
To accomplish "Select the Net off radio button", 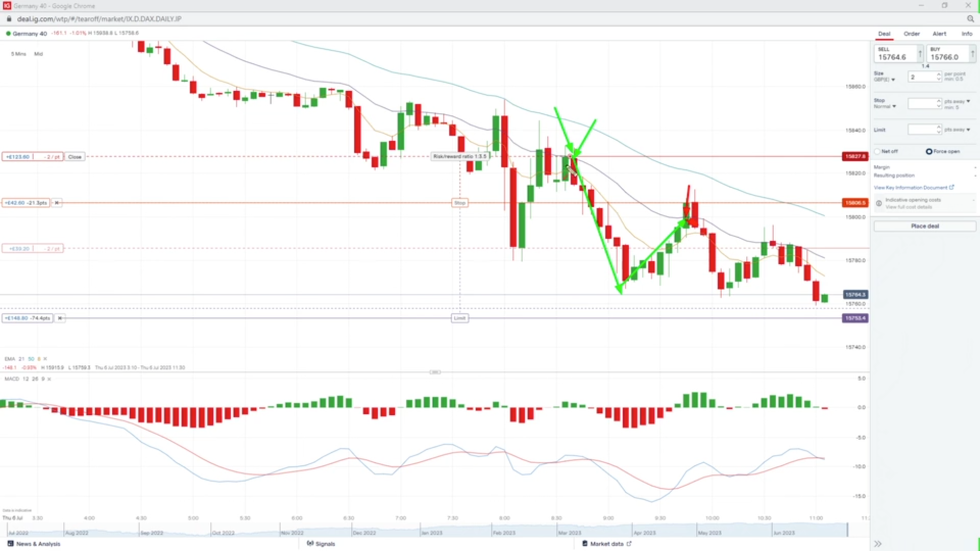I will [877, 152].
